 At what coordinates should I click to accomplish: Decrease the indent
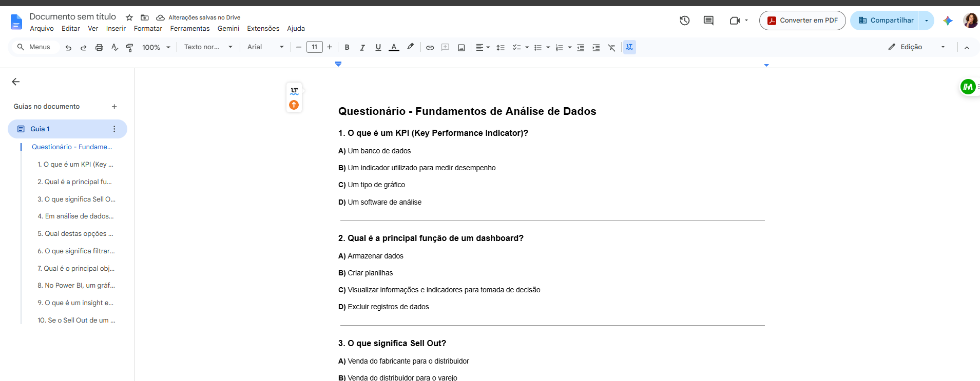point(581,47)
